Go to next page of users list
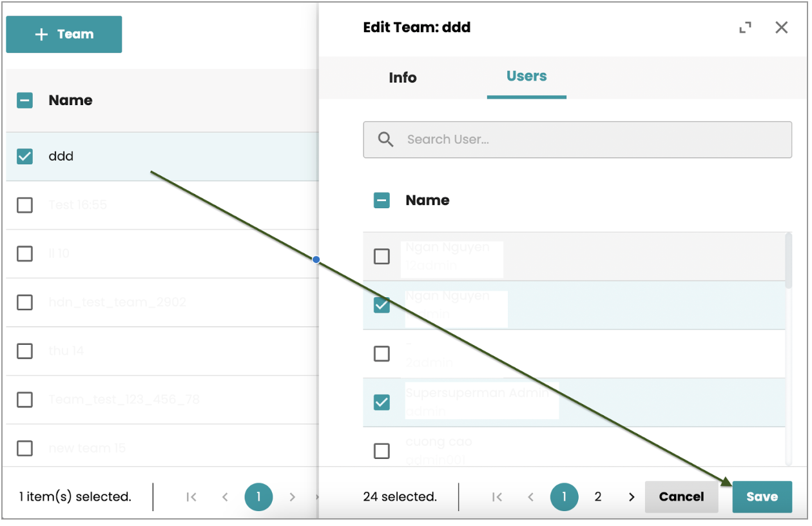The image size is (812, 526). pyautogui.click(x=632, y=497)
